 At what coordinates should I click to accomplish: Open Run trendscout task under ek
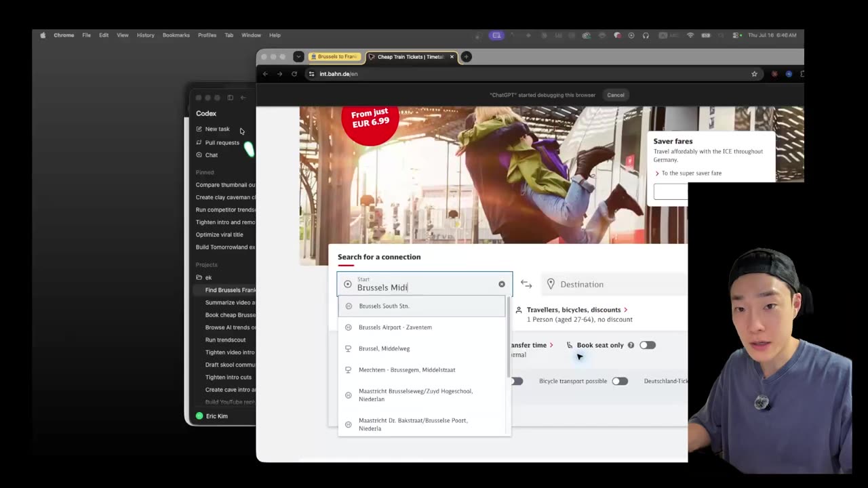tap(225, 340)
